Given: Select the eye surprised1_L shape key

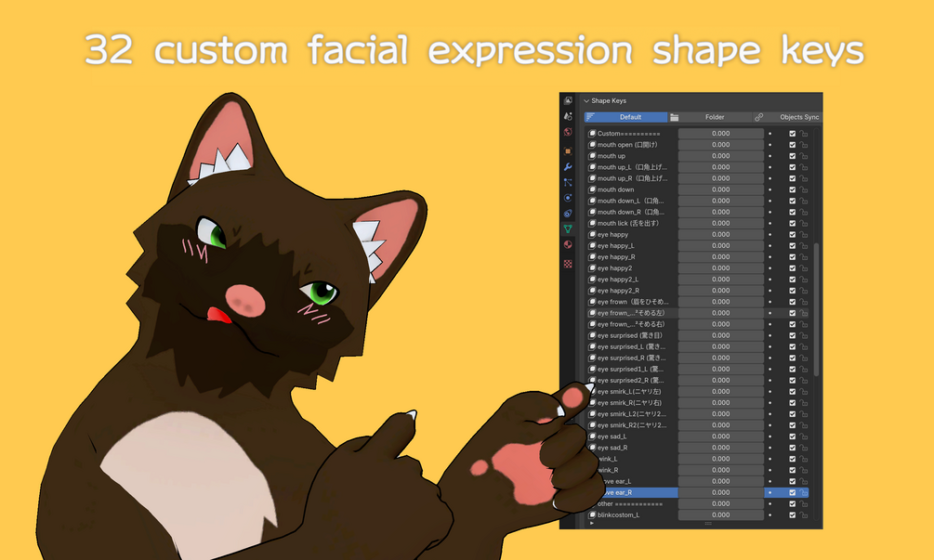Looking at the screenshot, I should (x=631, y=370).
